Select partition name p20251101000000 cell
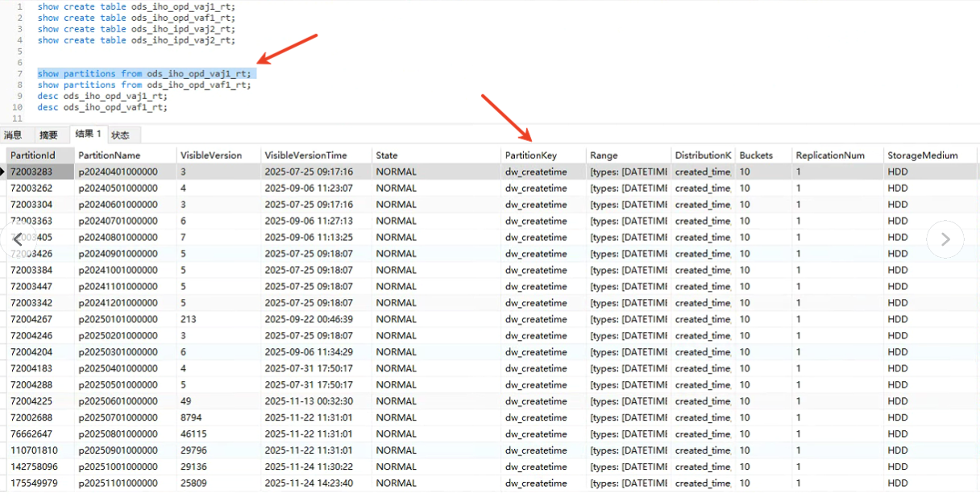 [x=118, y=483]
